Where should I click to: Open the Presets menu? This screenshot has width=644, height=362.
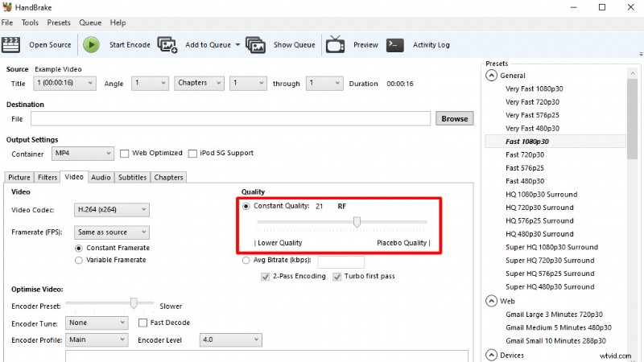click(x=59, y=23)
